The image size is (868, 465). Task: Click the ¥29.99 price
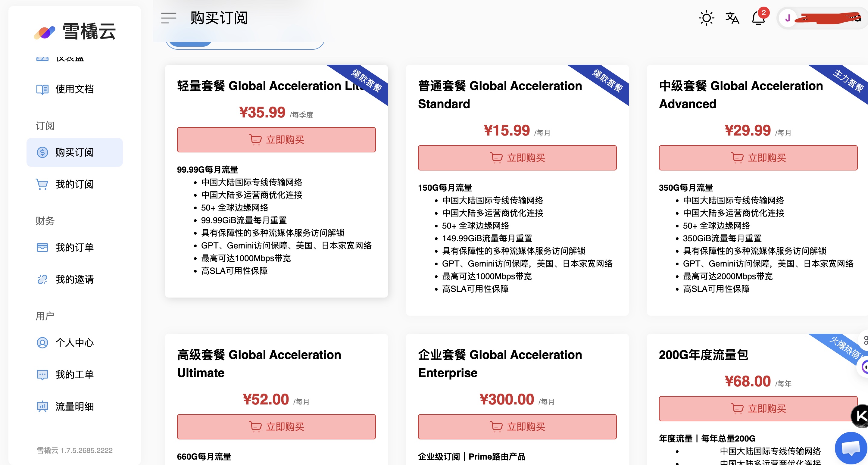[x=748, y=130]
